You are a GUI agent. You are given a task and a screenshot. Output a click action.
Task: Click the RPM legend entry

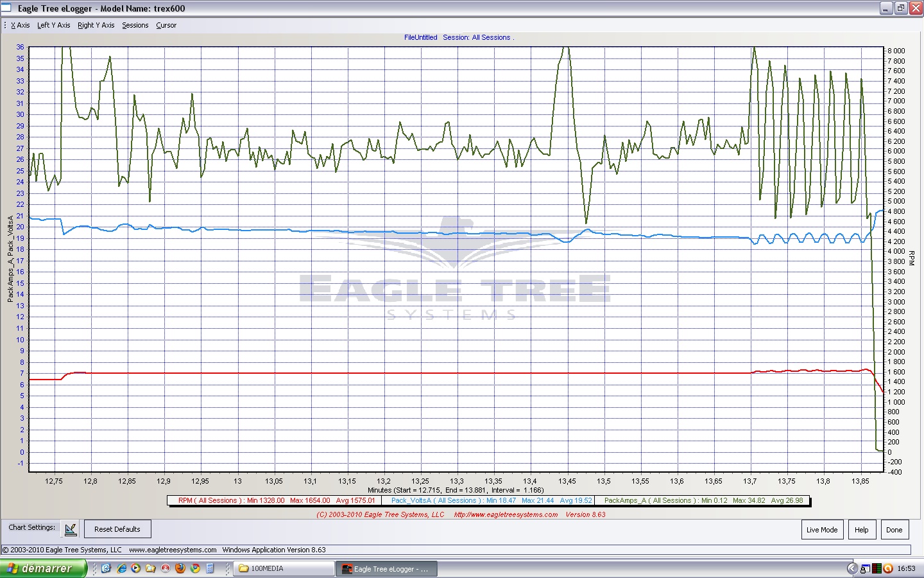pyautogui.click(x=276, y=500)
